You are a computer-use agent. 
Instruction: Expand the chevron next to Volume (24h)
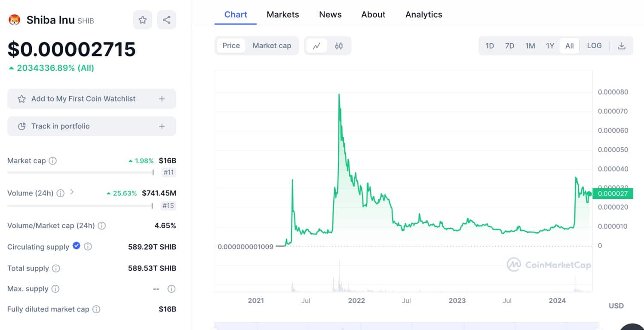click(x=72, y=192)
